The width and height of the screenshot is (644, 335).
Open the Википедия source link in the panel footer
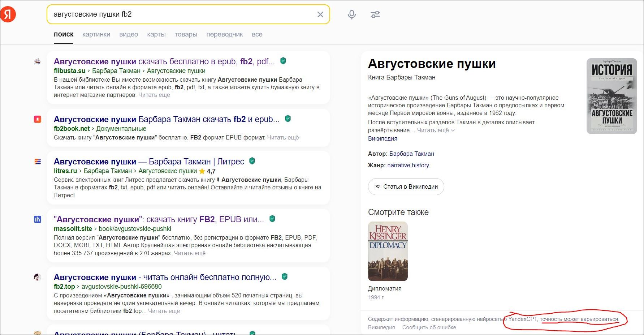coord(381,327)
